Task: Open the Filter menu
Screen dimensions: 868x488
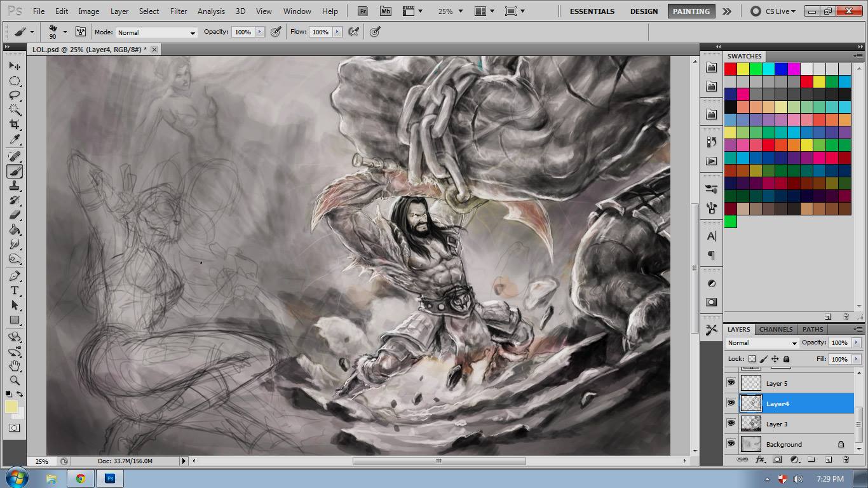Action: tap(179, 11)
